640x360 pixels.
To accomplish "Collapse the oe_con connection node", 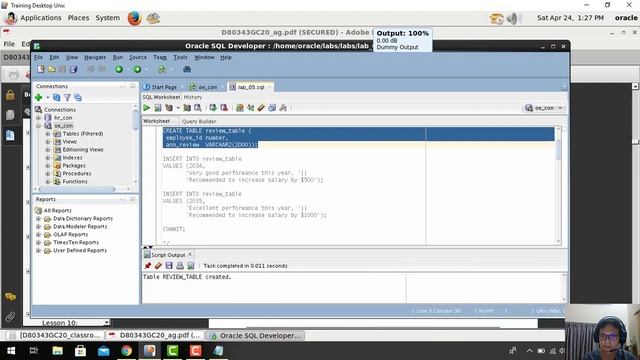I will [38, 126].
